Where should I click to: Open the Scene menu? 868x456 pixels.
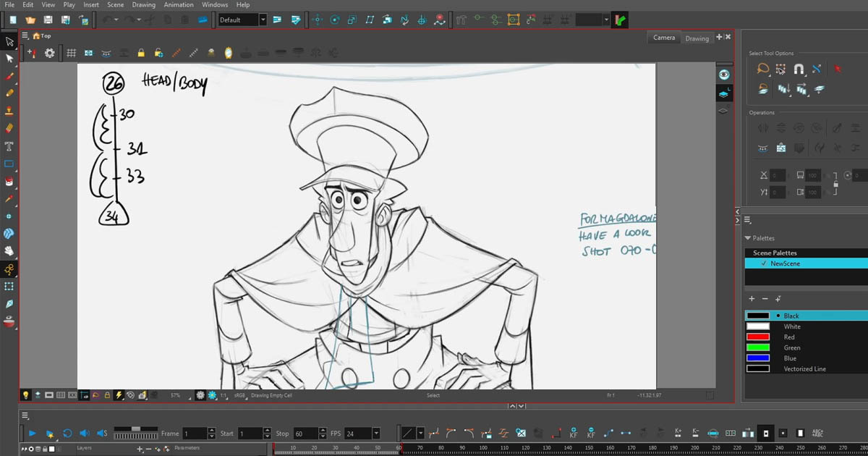pyautogui.click(x=116, y=4)
